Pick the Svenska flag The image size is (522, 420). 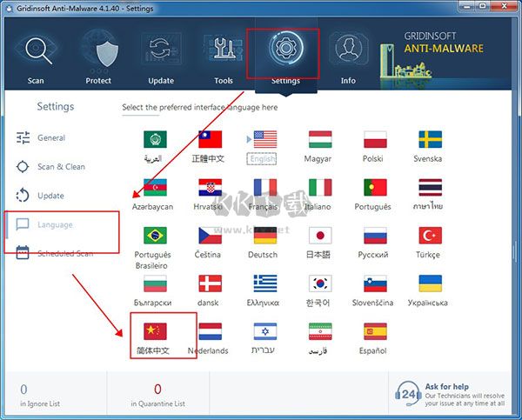[x=431, y=139]
